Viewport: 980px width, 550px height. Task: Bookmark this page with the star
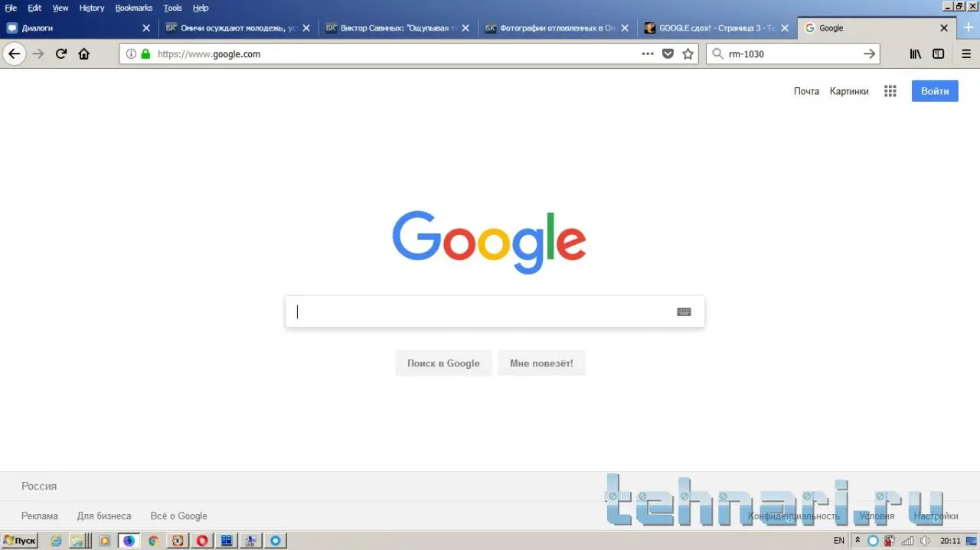[x=688, y=54]
